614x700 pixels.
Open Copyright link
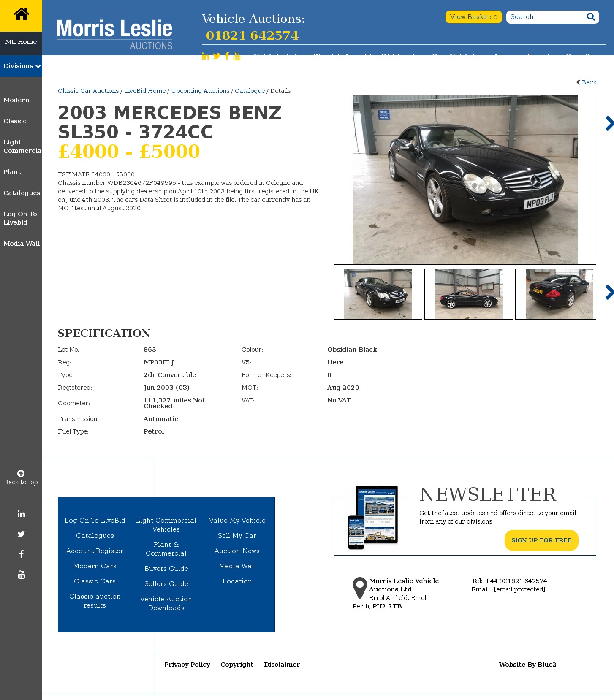coord(237,665)
